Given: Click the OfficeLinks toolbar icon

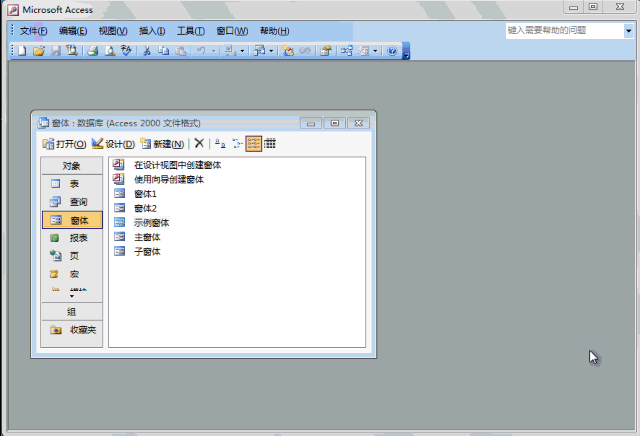Looking at the screenshot, I should (x=230, y=51).
